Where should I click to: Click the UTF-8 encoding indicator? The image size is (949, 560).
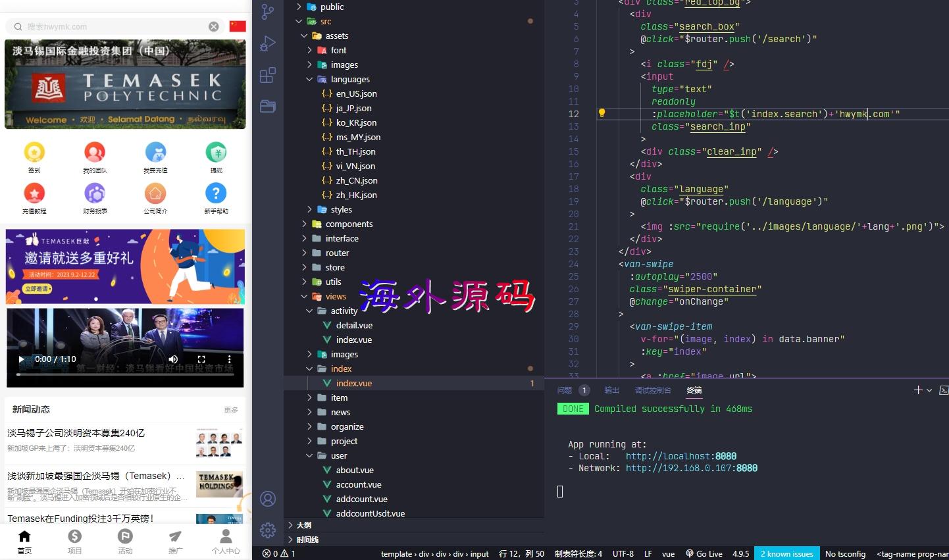pos(623,553)
